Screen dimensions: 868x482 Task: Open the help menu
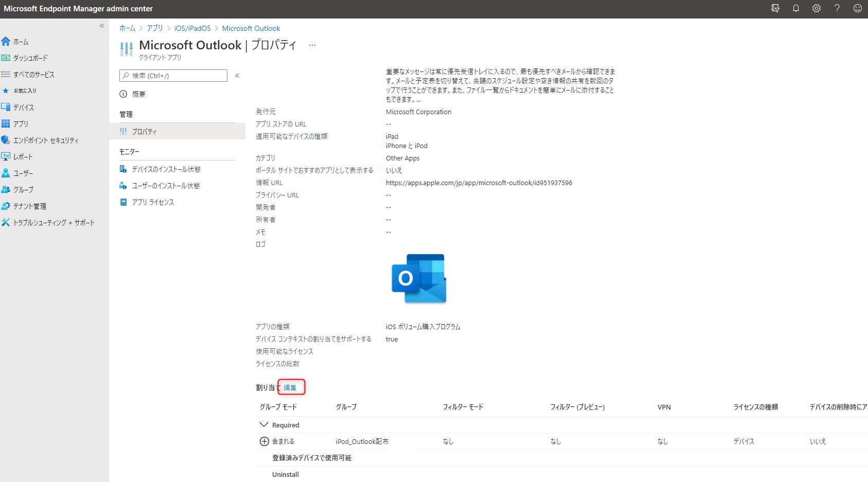(837, 8)
